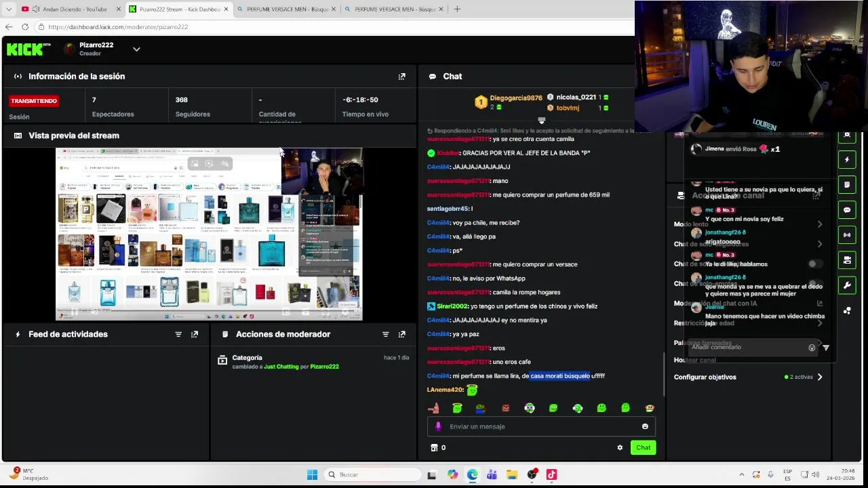The image size is (868, 488).
Task: Pop out the Acciones de moderador panel
Action: (x=401, y=334)
